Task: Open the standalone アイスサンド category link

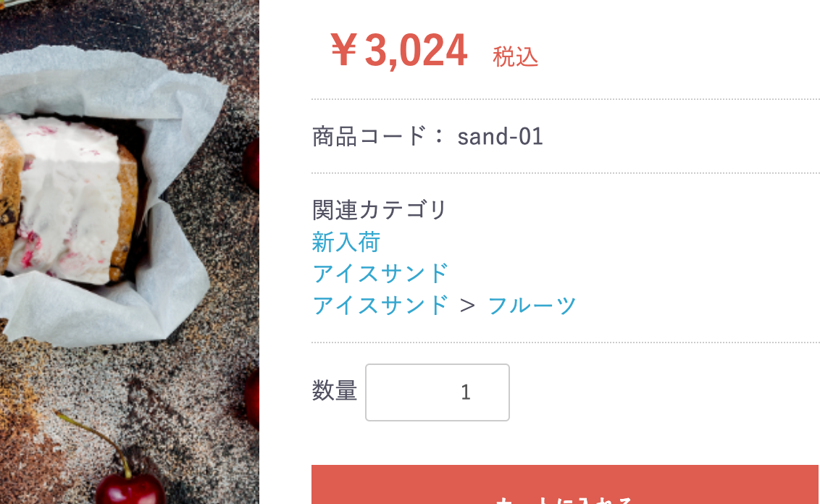Action: [x=380, y=274]
